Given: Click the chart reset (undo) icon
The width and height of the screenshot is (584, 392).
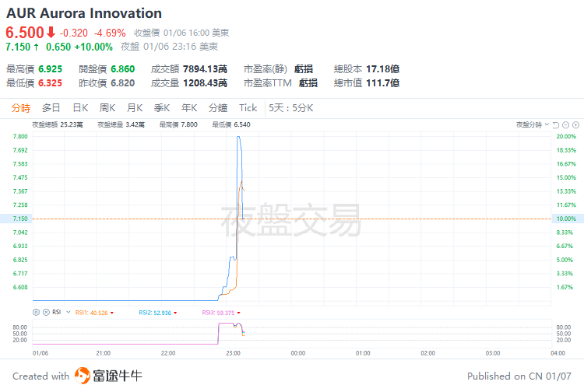Looking at the screenshot, I should coord(556,124).
